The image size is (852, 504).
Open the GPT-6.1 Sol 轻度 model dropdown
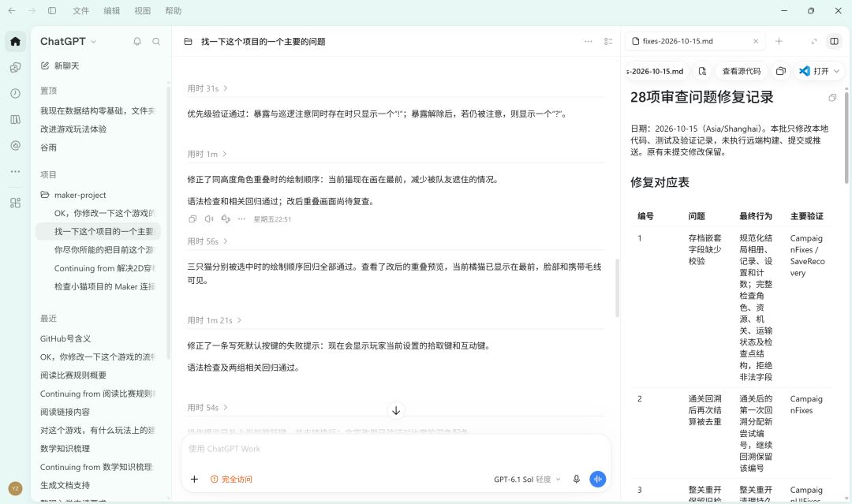526,479
